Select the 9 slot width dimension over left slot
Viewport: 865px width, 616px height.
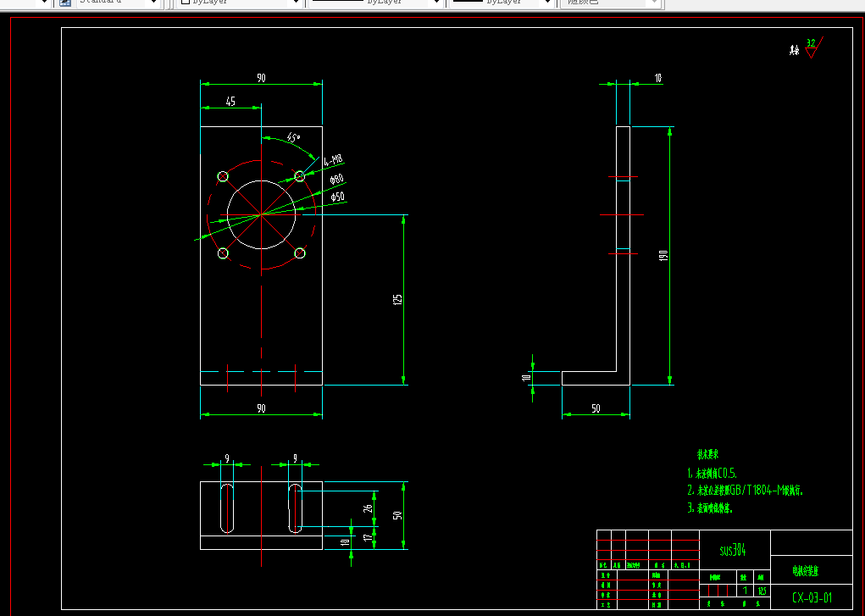(x=227, y=458)
